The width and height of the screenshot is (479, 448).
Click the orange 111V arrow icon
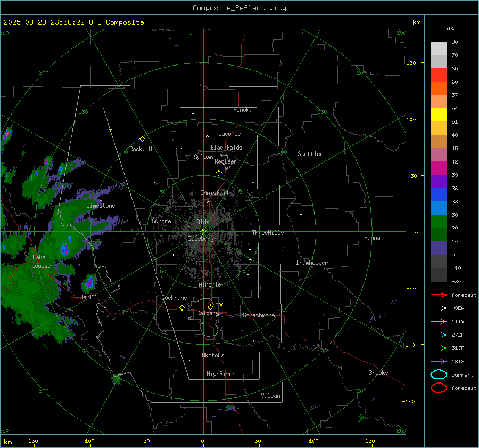pyautogui.click(x=439, y=321)
